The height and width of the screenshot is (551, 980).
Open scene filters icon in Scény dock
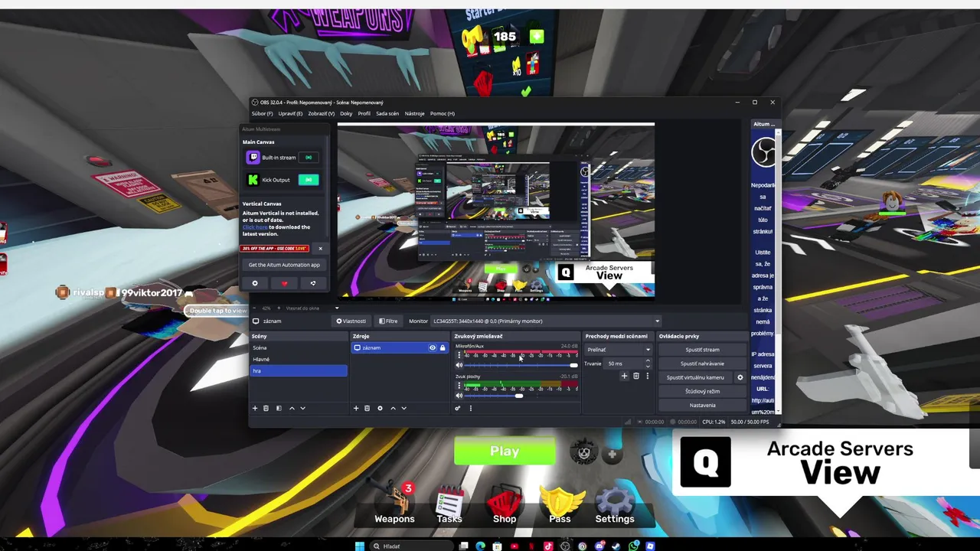click(x=279, y=408)
